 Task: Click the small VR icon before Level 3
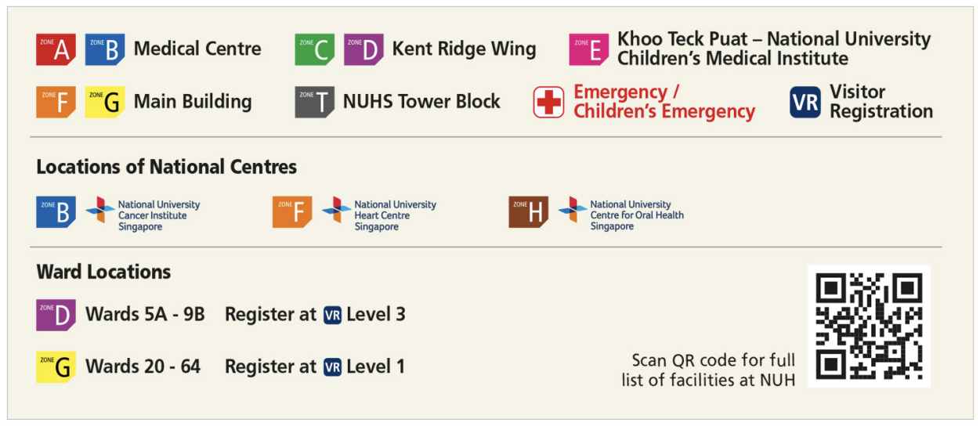[x=332, y=315]
